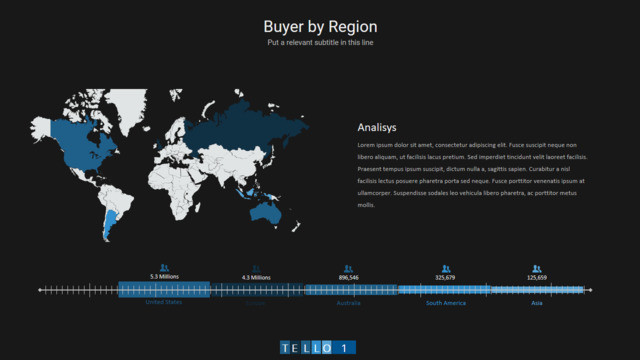640x360 pixels.
Task: Select the people icon above 896,546
Action: (x=348, y=269)
